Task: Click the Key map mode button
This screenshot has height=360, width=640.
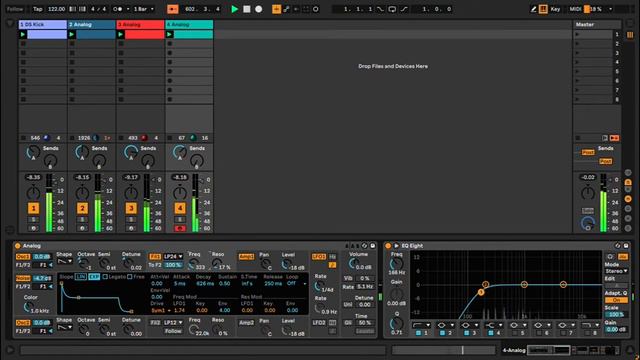Action: [x=555, y=9]
